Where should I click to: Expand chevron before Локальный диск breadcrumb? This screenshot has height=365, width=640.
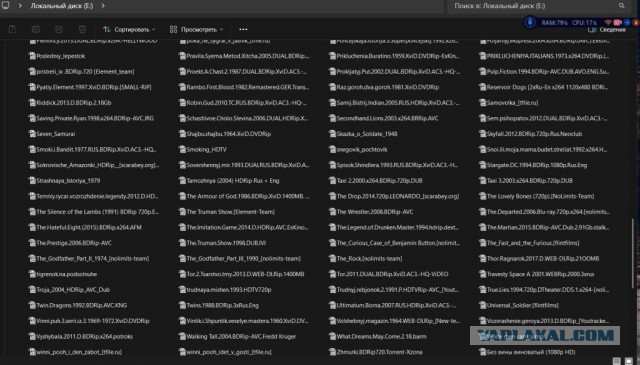click(x=20, y=6)
